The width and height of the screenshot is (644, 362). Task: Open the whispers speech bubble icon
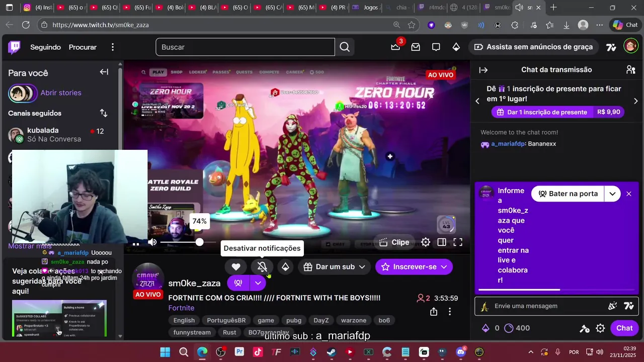[x=436, y=47]
